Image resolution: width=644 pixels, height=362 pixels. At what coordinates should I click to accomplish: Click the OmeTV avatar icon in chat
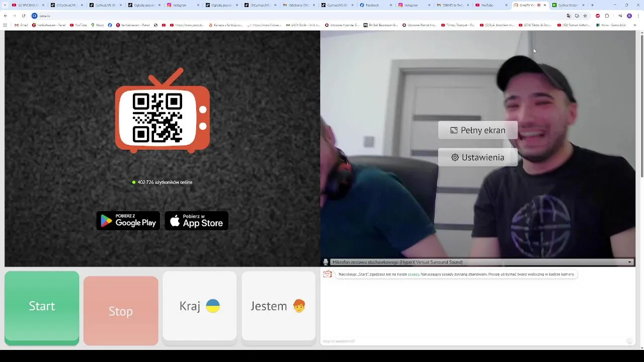(328, 274)
